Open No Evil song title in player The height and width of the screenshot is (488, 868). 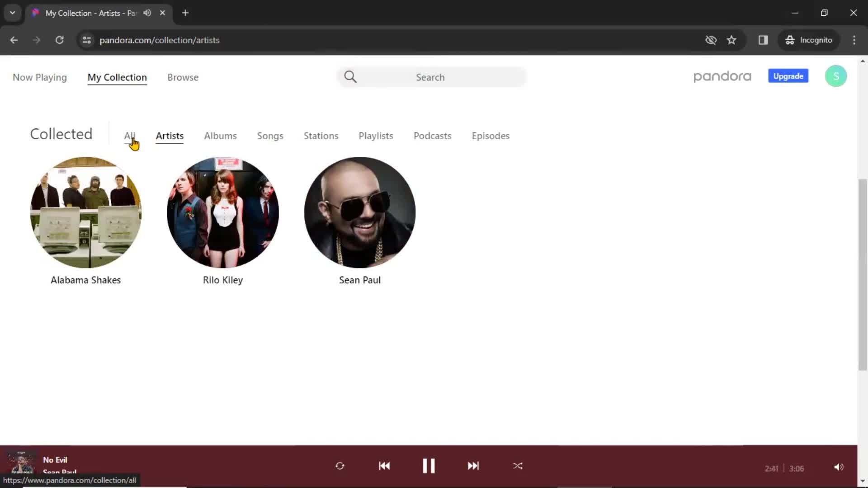(55, 460)
